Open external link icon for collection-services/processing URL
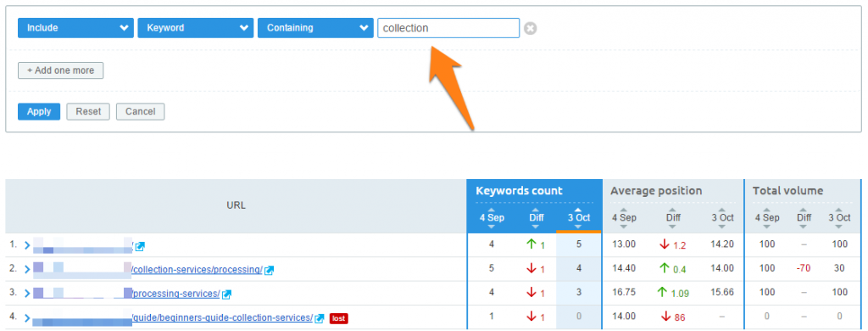 pyautogui.click(x=269, y=270)
